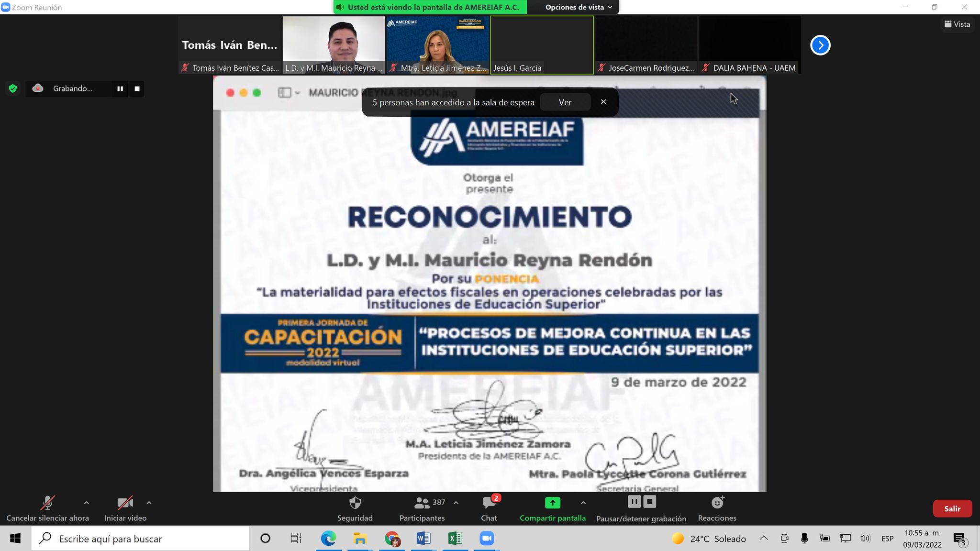The image size is (980, 551).
Task: Unmute microphone with Cancelar silenciar ahora
Action: [47, 509]
